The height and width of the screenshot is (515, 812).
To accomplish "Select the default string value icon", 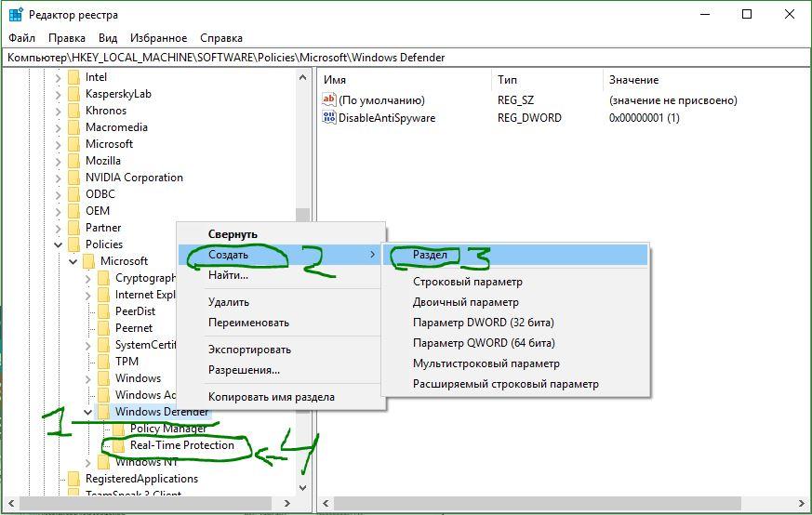I will click(x=329, y=99).
